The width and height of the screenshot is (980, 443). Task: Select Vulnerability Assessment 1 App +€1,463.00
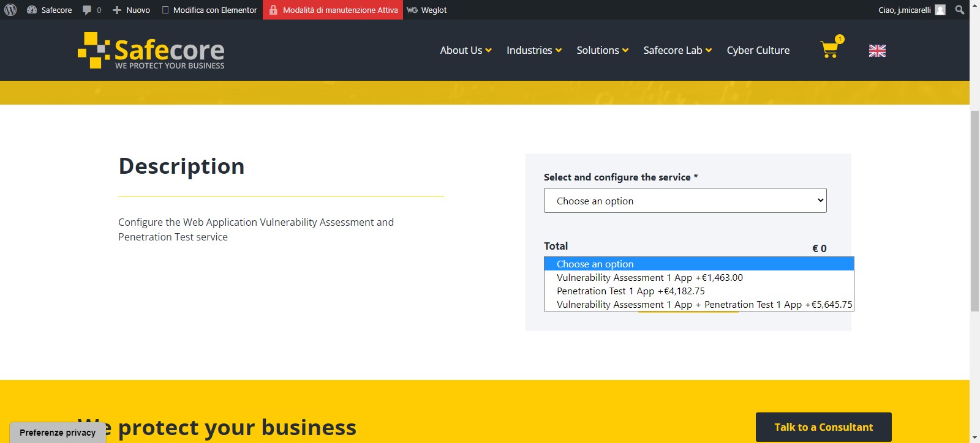tap(699, 277)
